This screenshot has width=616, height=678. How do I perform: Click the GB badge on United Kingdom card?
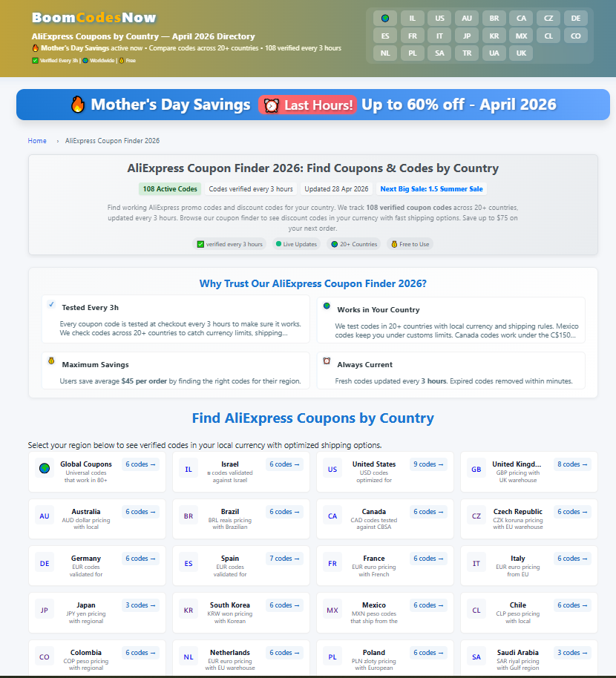pyautogui.click(x=476, y=469)
